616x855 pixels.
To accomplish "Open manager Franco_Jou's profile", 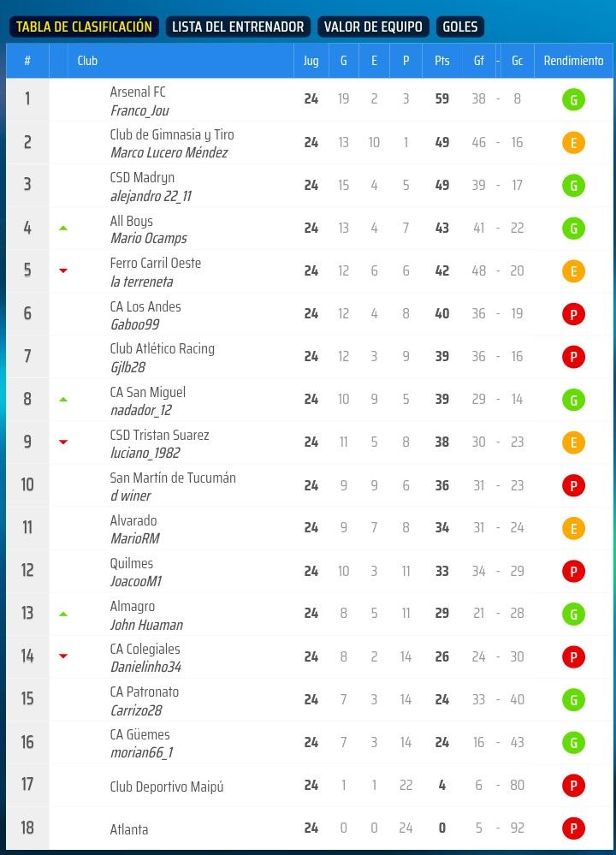I will 139,110.
